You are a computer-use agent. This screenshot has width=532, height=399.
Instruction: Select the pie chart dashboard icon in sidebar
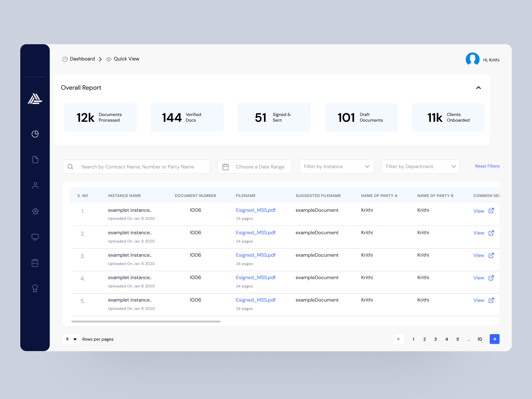point(35,134)
